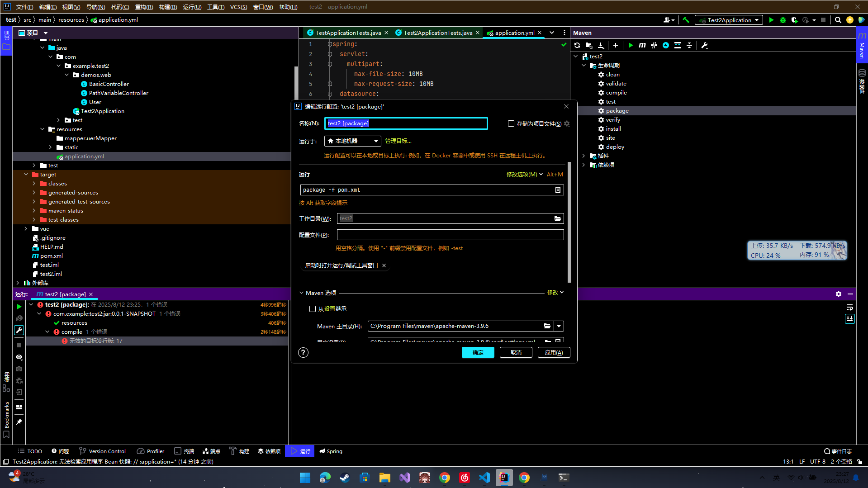868x488 pixels.
Task: Add a Maven project with plus icon
Action: (616, 45)
